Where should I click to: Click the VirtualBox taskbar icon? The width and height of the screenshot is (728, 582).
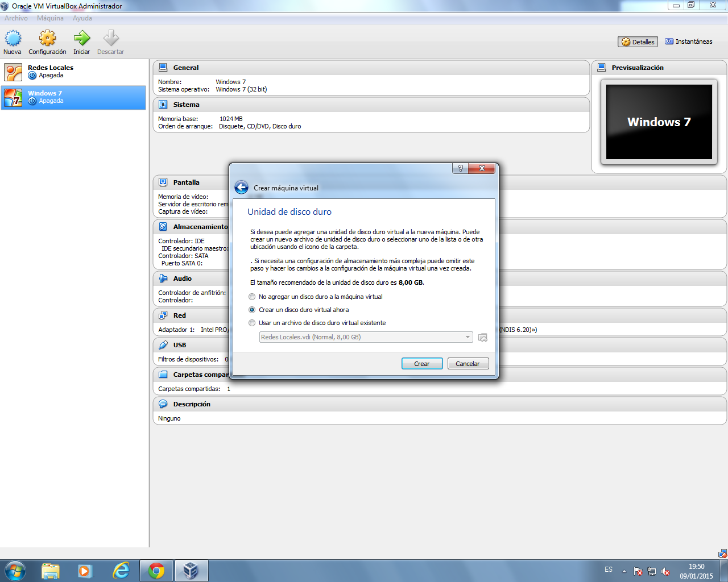pos(191,571)
